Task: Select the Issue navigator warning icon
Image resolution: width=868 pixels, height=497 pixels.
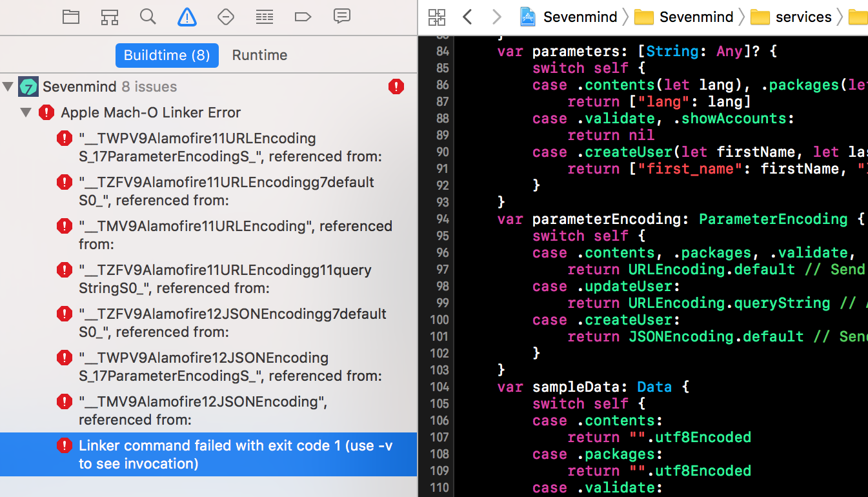Action: 187,17
